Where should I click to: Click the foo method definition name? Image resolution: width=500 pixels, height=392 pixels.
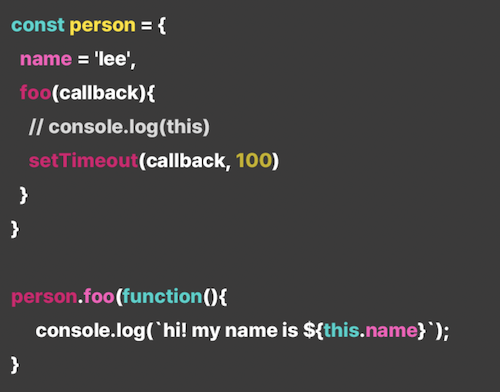(x=35, y=93)
